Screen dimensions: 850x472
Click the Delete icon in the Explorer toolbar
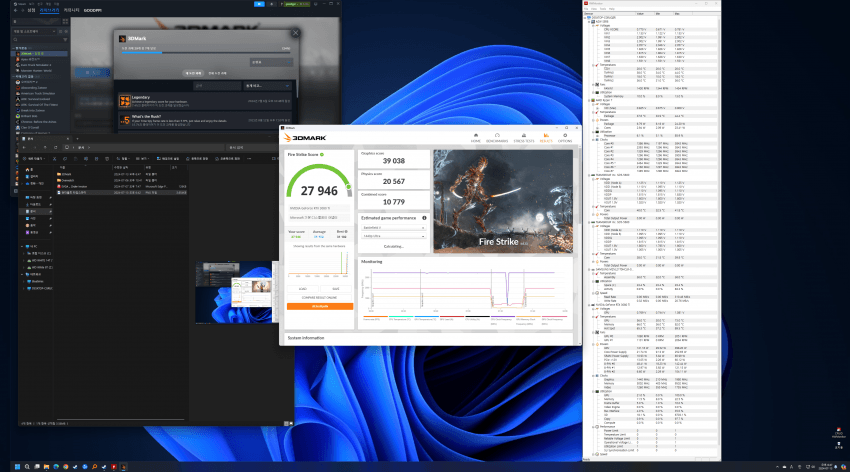pos(107,159)
